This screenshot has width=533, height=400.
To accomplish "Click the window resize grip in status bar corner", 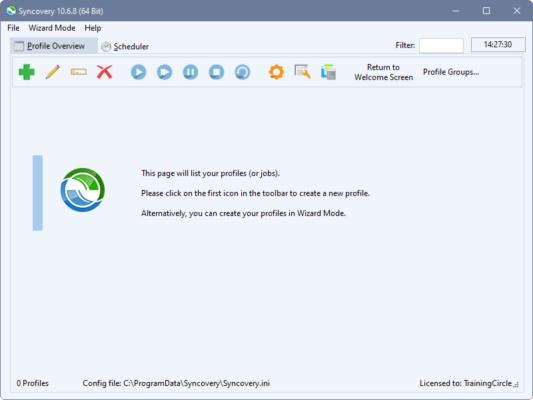I will [x=516, y=385].
